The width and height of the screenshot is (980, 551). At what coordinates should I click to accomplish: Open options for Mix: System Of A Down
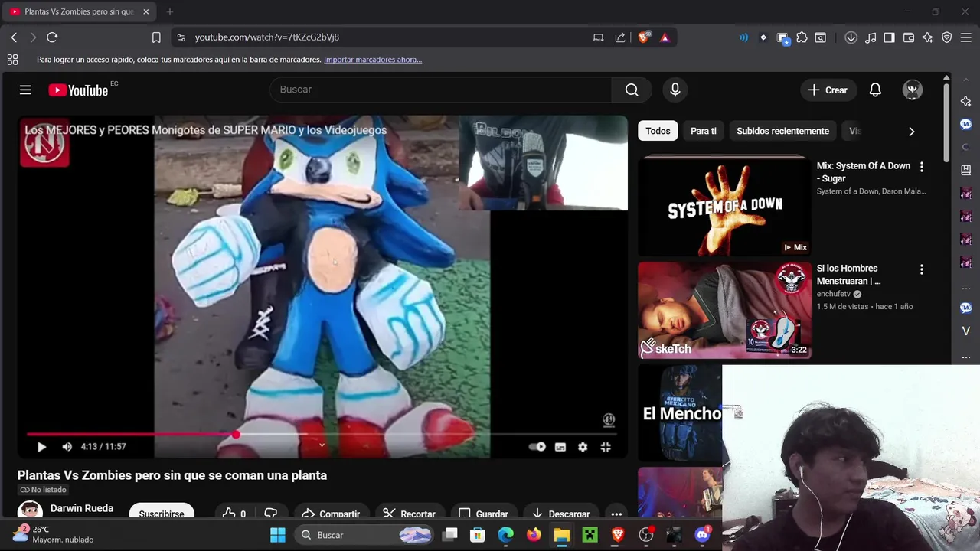click(922, 167)
